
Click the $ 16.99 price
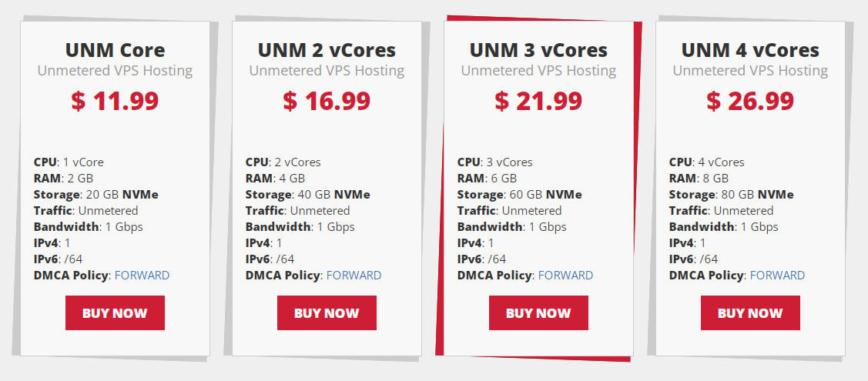pos(327,101)
